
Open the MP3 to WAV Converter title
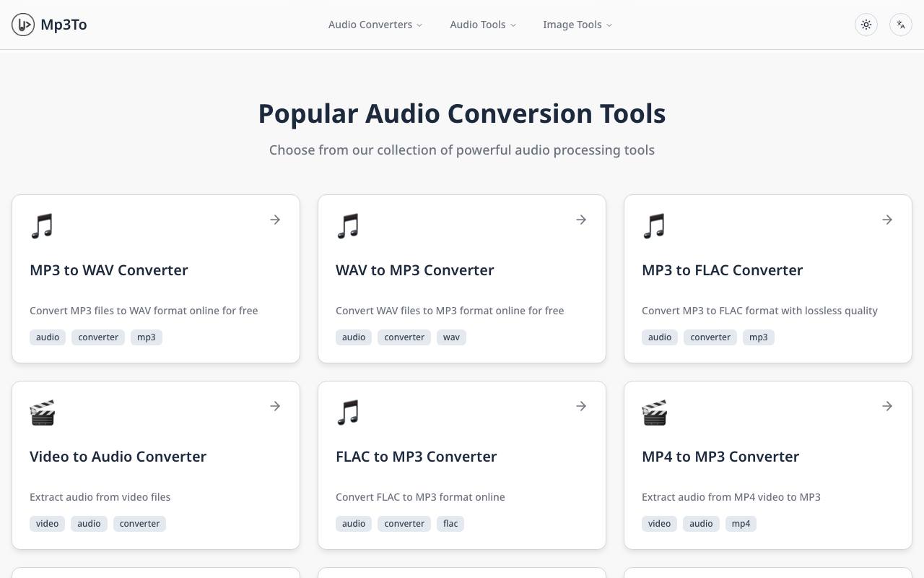(x=109, y=270)
